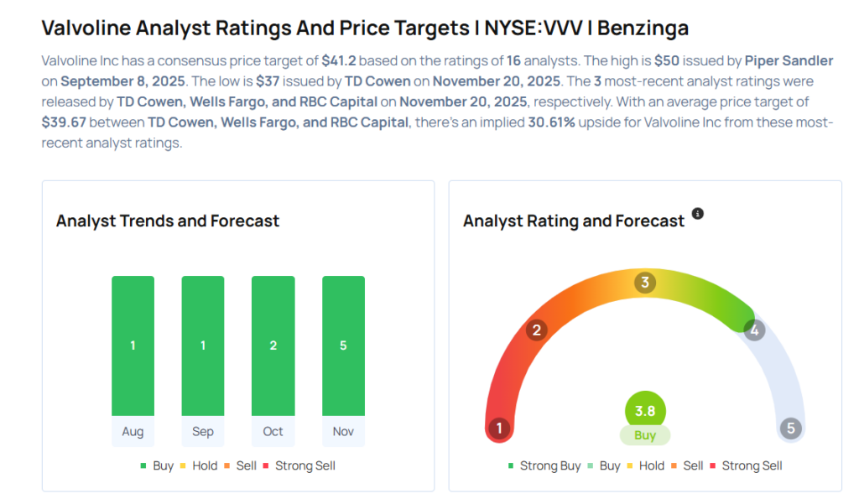This screenshot has width=859, height=504.
Task: Click the info icon beside Analyst Rating and Forecast
Action: pyautogui.click(x=698, y=214)
